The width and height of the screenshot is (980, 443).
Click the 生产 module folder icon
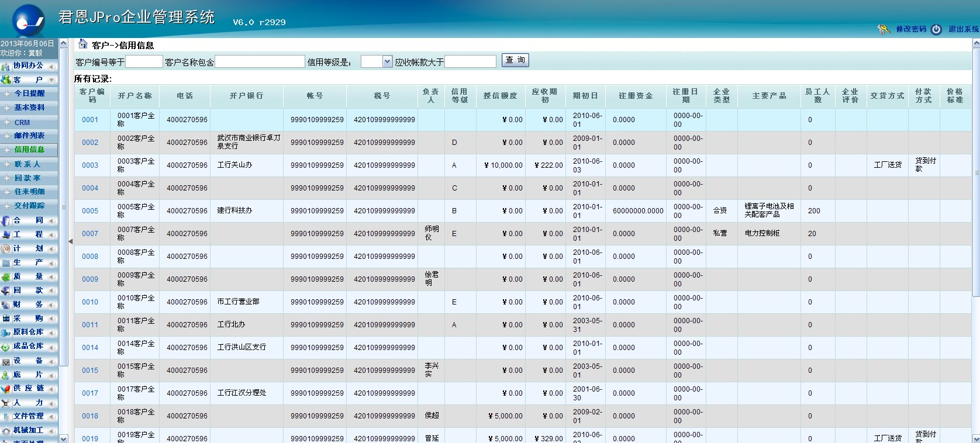tap(5, 262)
